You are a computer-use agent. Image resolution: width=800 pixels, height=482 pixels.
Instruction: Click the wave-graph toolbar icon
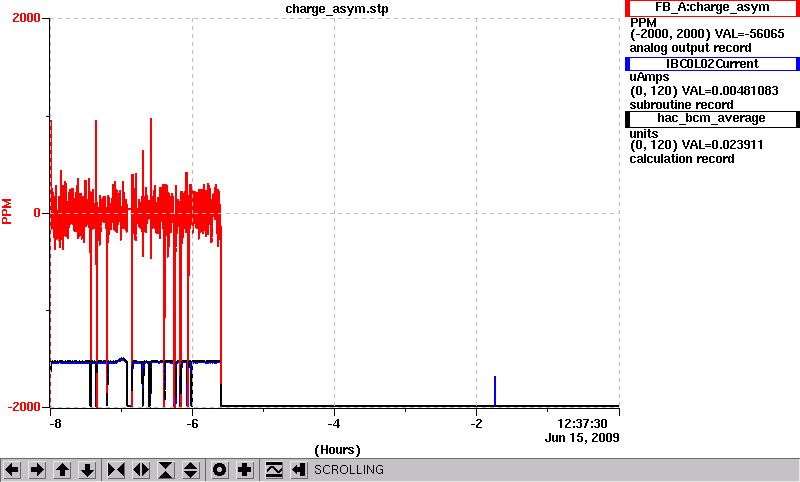pos(274,470)
